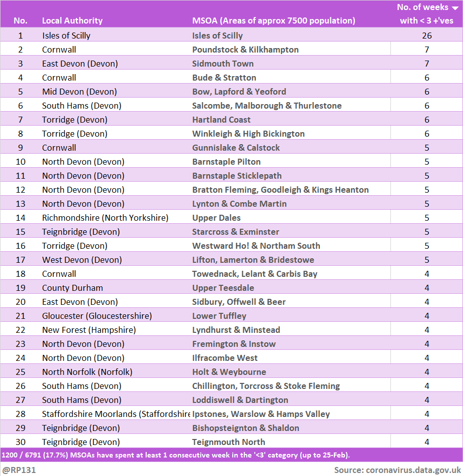Click the Sidmouth Town entry
This screenshot has height=476, width=463.
223,64
